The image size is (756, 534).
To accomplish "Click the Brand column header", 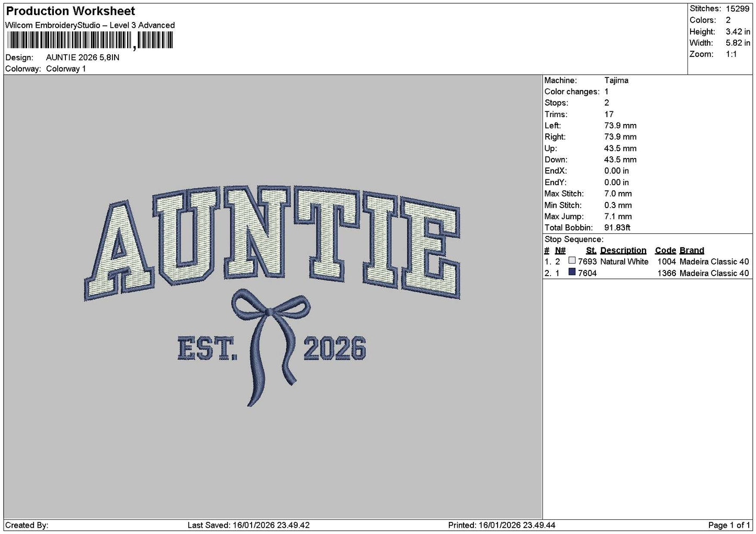I will (x=692, y=250).
